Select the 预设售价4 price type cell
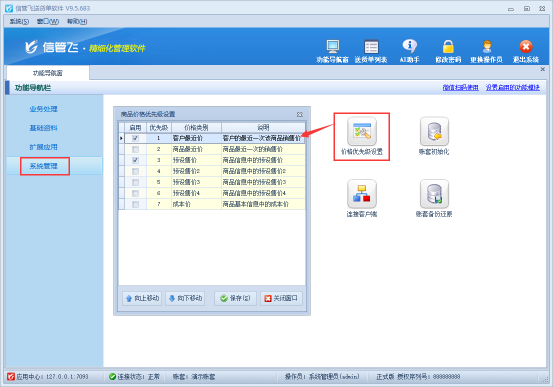 (x=196, y=193)
